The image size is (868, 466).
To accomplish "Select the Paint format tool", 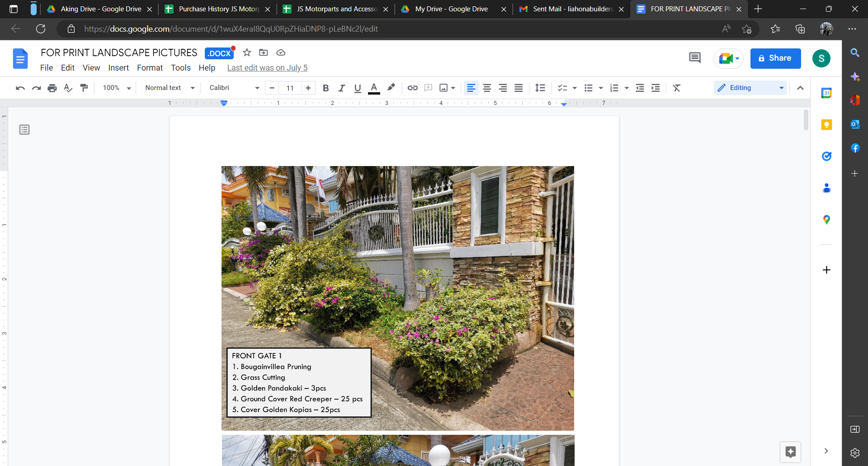I will point(84,88).
